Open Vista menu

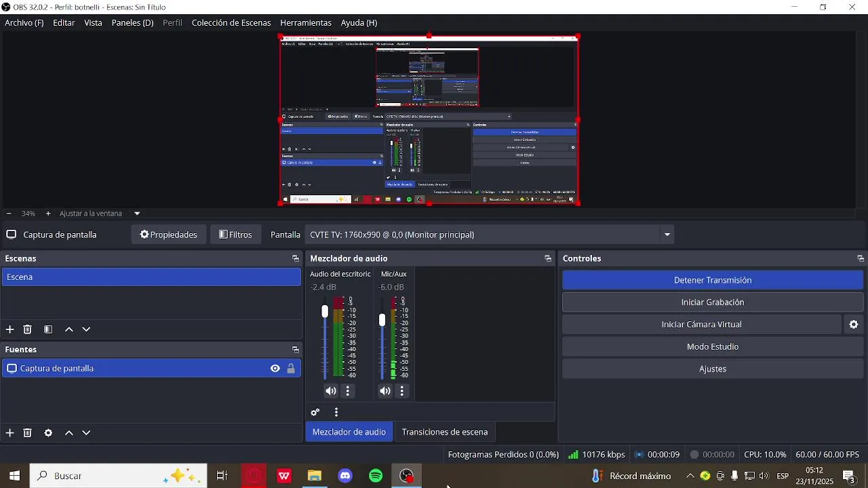pos(93,22)
